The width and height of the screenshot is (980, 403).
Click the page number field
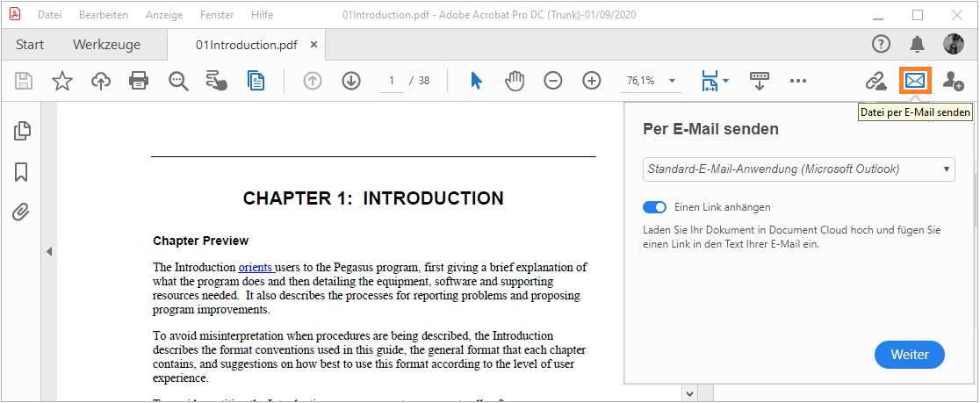pyautogui.click(x=392, y=81)
